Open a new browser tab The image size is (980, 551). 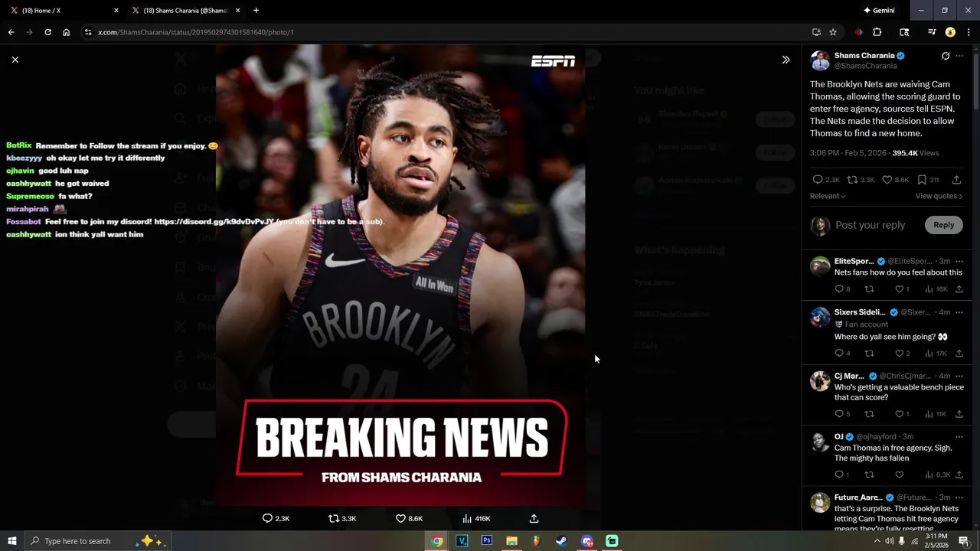pos(256,10)
